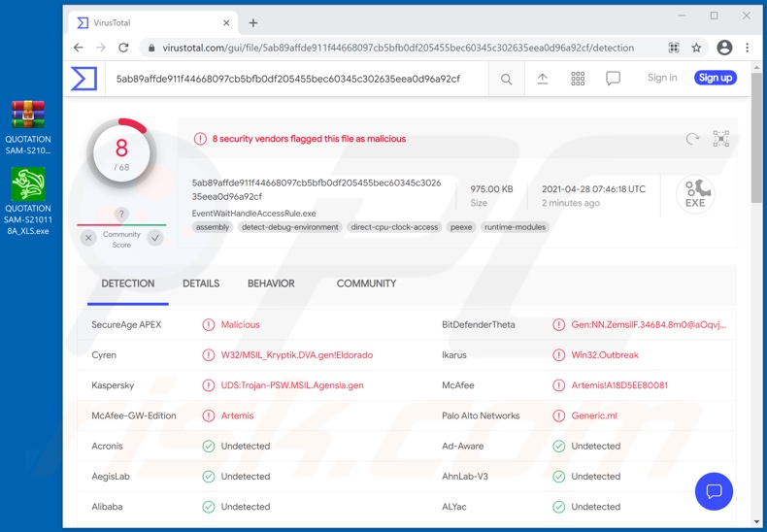Viewport: 767px width, 532px height.
Task: Click the ALYac Undetected result
Action: pos(596,507)
